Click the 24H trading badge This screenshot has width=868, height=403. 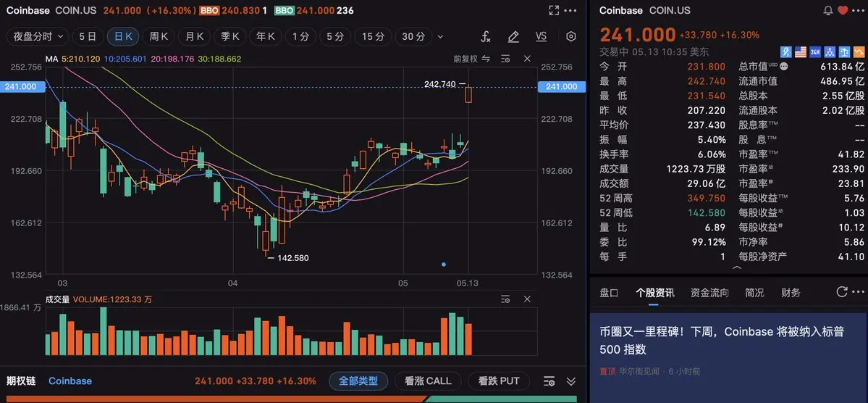click(x=815, y=52)
